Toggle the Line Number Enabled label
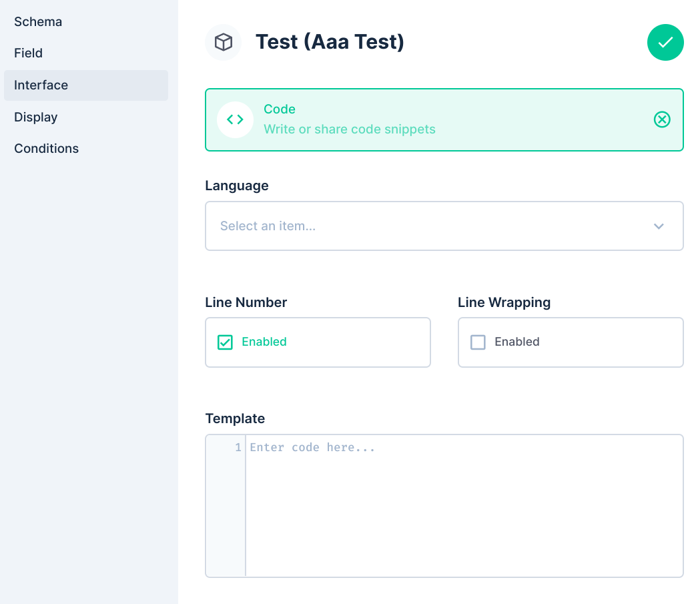Screen dimensions: 700x604 (264, 342)
